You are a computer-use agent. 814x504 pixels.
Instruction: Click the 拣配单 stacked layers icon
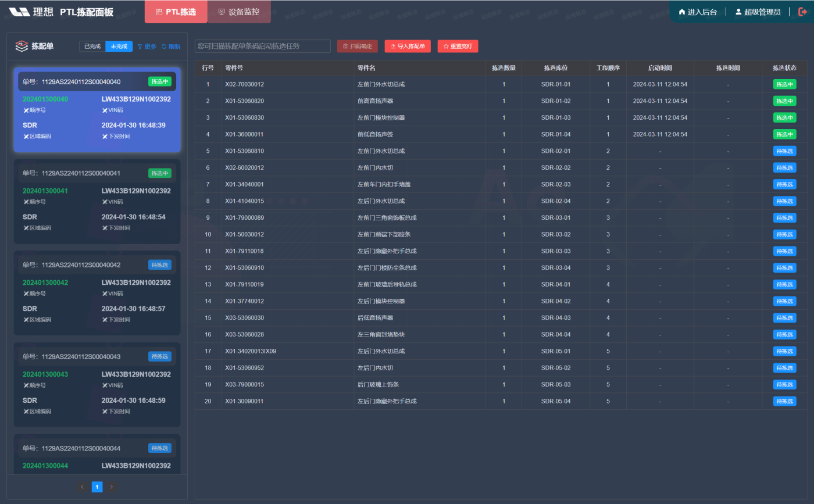[22, 46]
